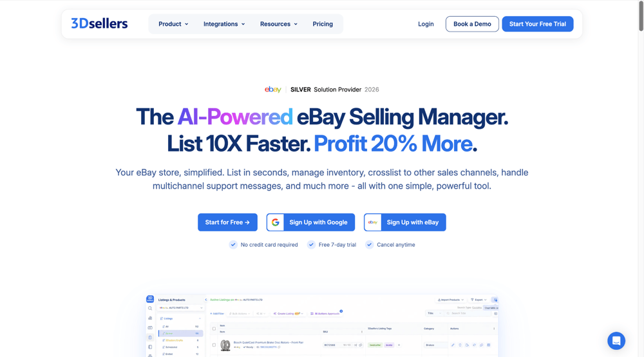Select Active listings in the sidebar
Viewport: 644px width, 357px height.
click(180, 333)
